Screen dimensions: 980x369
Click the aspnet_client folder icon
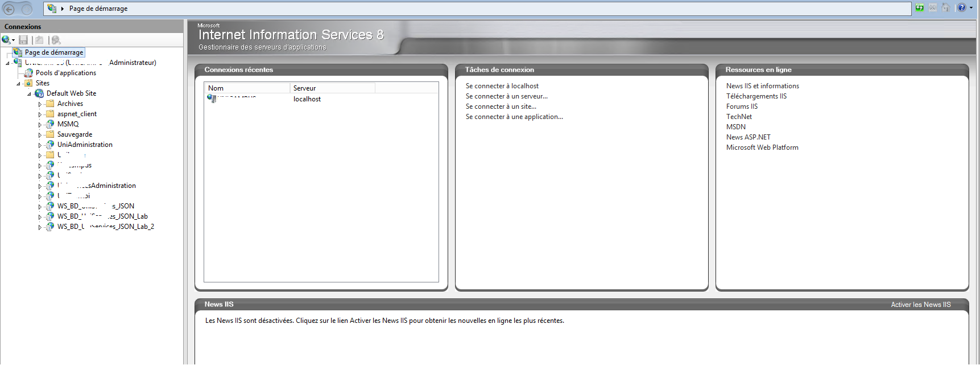(x=50, y=114)
